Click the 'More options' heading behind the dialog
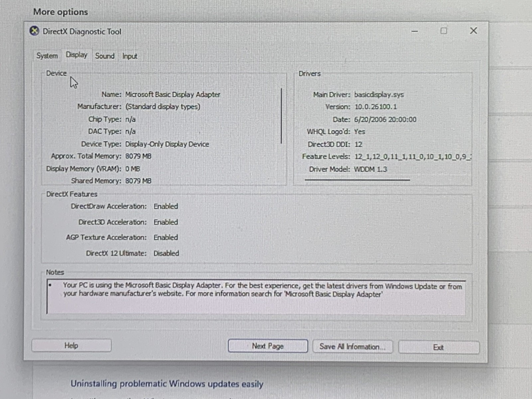532x399 pixels. [61, 12]
